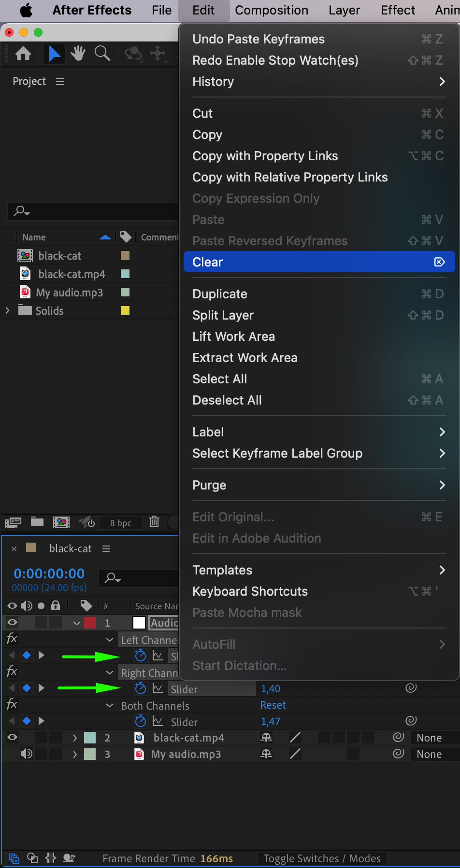Open History submenu in Edit menu
460x868 pixels.
319,82
